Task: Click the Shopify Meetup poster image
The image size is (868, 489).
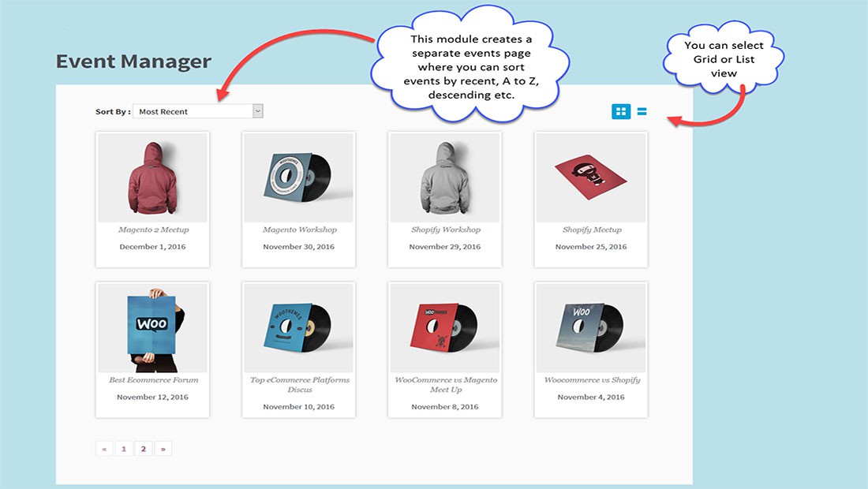Action: click(x=589, y=177)
